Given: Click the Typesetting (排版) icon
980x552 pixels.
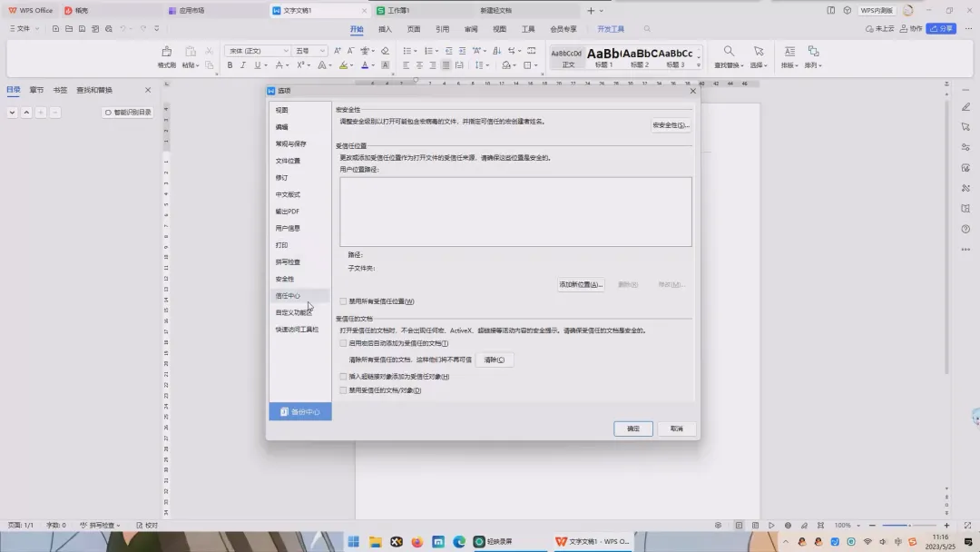Looking at the screenshot, I should click(x=790, y=51).
